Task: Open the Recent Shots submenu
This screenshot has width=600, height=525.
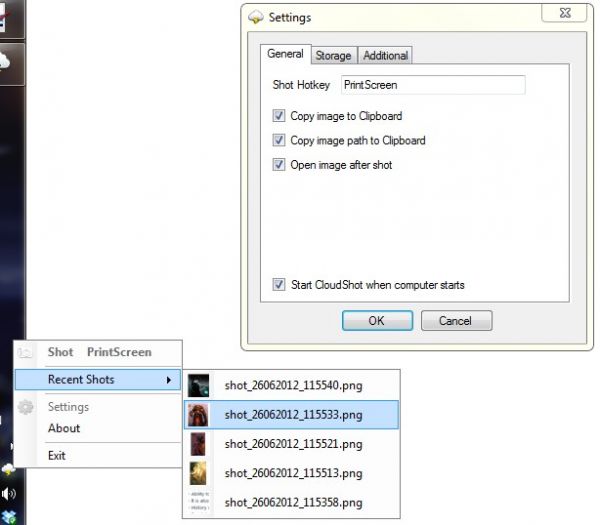Action: pos(98,380)
